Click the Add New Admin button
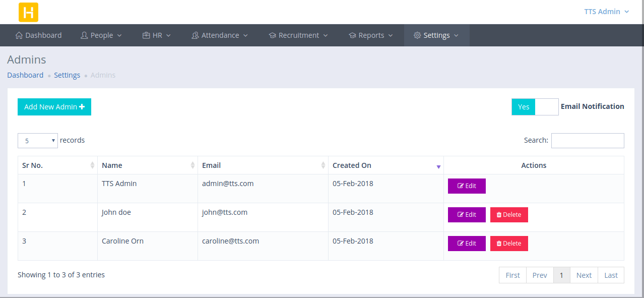 (54, 106)
